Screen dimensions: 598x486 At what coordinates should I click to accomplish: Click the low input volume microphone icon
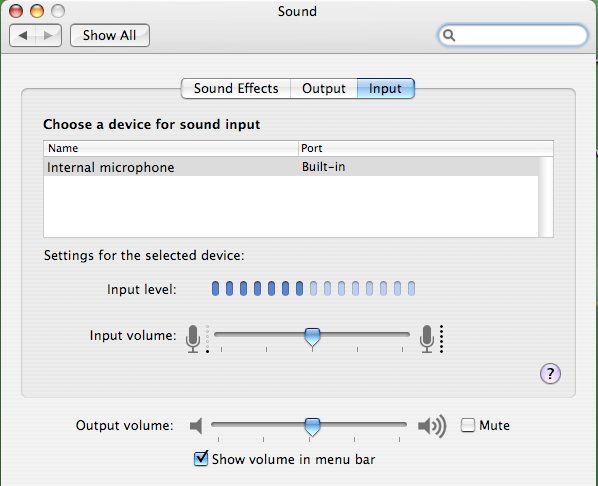pos(193,339)
